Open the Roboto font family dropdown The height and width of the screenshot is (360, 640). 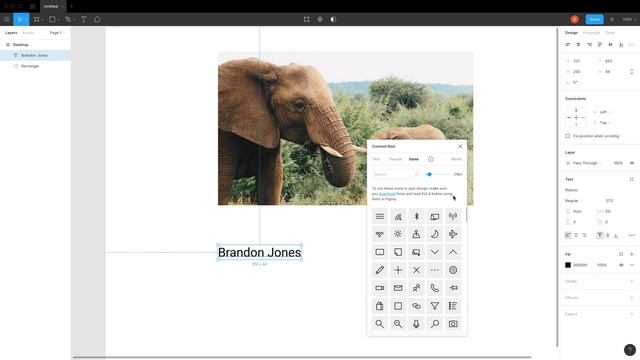pyautogui.click(x=571, y=190)
